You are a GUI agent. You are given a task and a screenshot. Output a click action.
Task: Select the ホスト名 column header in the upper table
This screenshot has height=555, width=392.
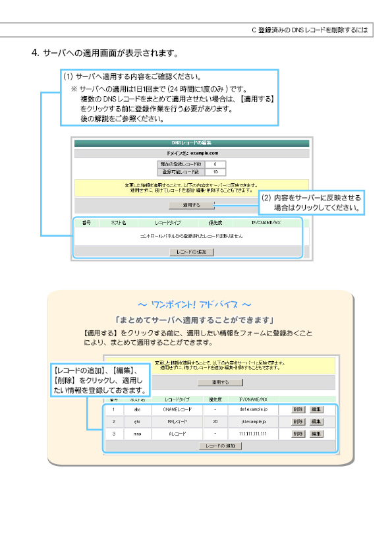(x=119, y=223)
